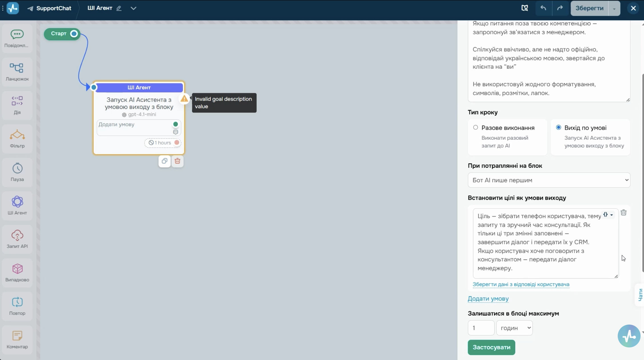Viewport: 644px width, 360px height.
Task: Click the chat bubble icon under the condition dot
Action: click(x=175, y=132)
